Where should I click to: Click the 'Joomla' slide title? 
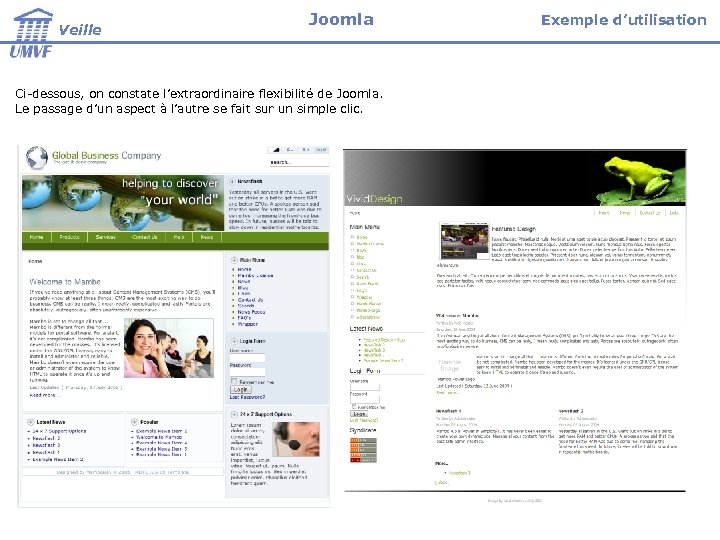click(341, 19)
